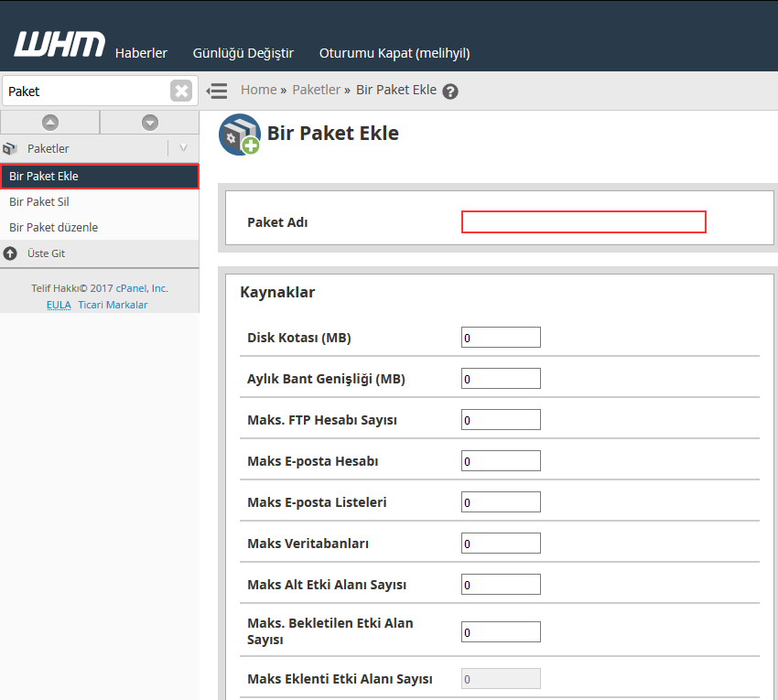Collapse the Paketler section chevron

tap(183, 148)
